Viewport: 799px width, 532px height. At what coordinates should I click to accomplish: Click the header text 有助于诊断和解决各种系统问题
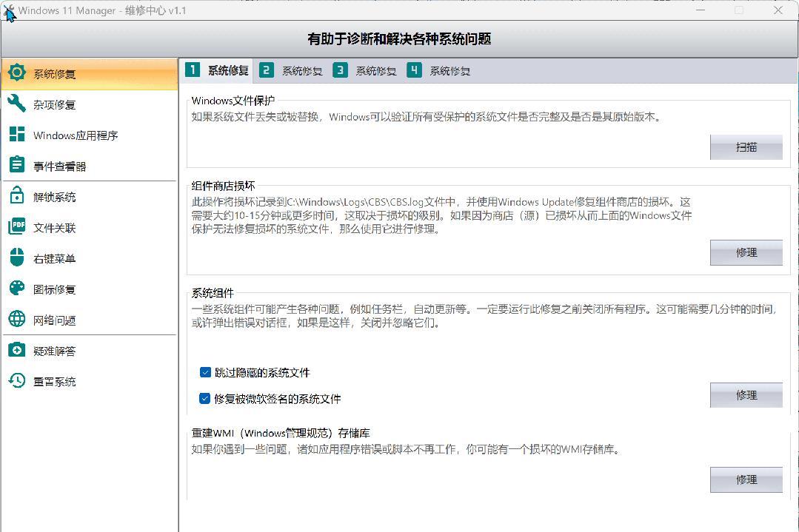click(x=399, y=38)
